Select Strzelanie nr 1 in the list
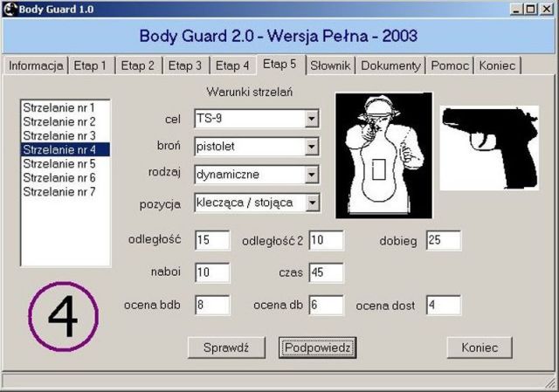 66,107
